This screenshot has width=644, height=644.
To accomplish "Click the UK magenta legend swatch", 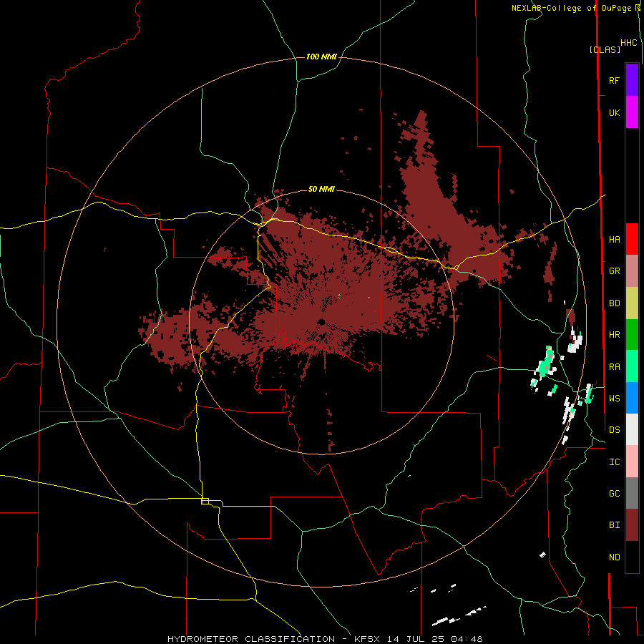I will point(632,112).
